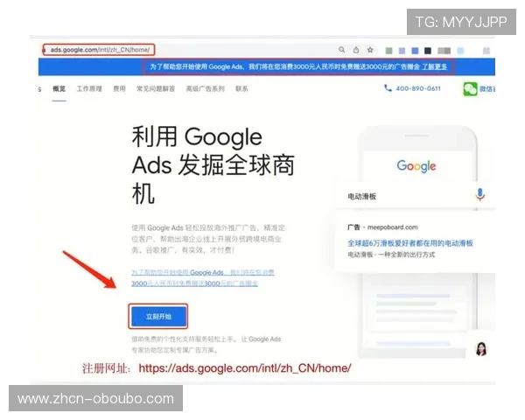Open the chat assistant avatar

[481, 349]
